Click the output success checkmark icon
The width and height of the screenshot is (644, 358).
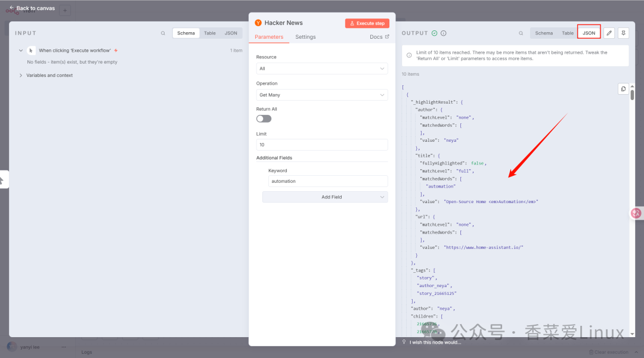[x=435, y=33]
